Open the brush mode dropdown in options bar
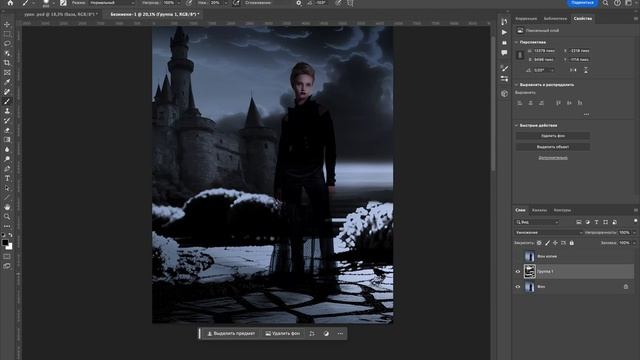 pyautogui.click(x=112, y=3)
